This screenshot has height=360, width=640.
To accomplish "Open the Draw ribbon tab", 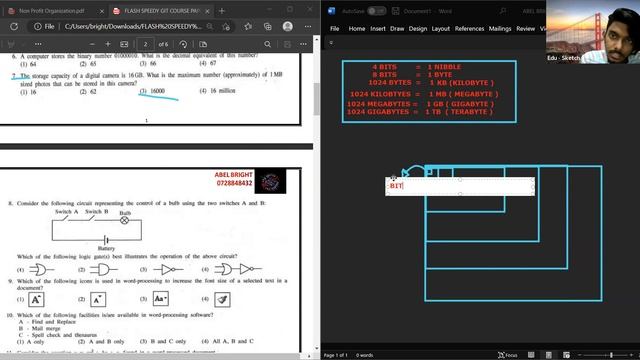I will 397,29.
